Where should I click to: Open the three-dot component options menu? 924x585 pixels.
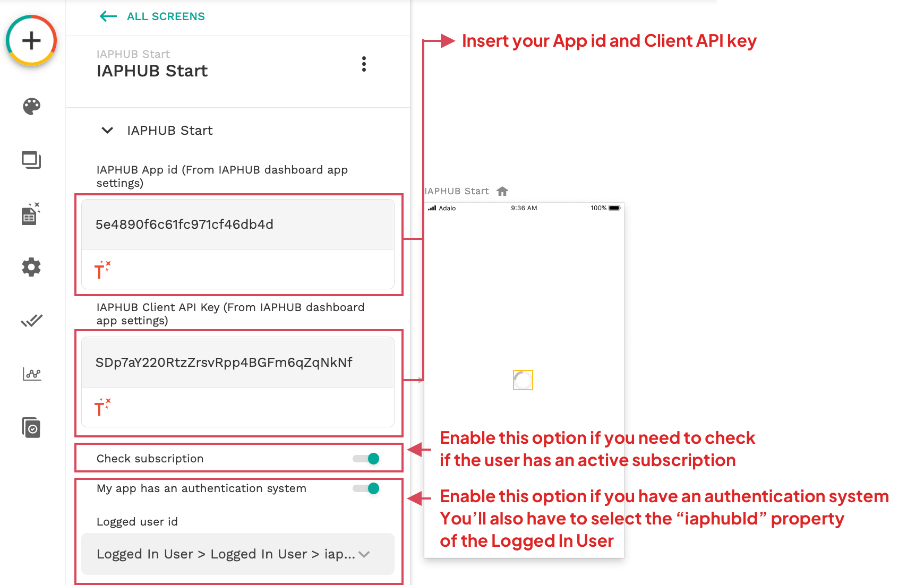pos(364,64)
